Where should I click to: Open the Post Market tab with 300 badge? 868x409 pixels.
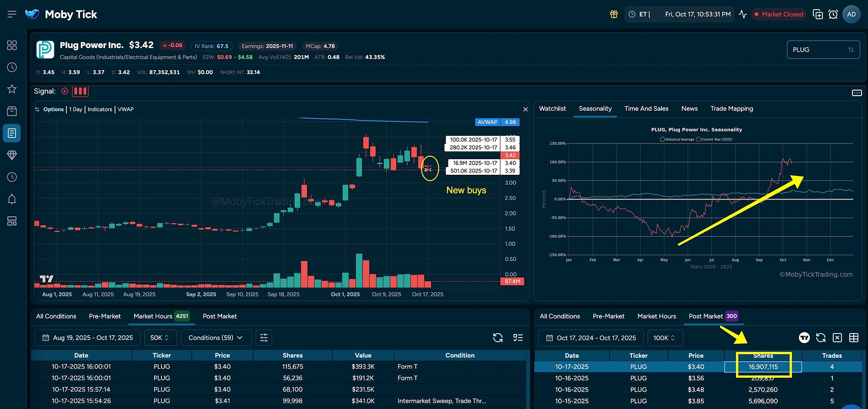coord(713,316)
